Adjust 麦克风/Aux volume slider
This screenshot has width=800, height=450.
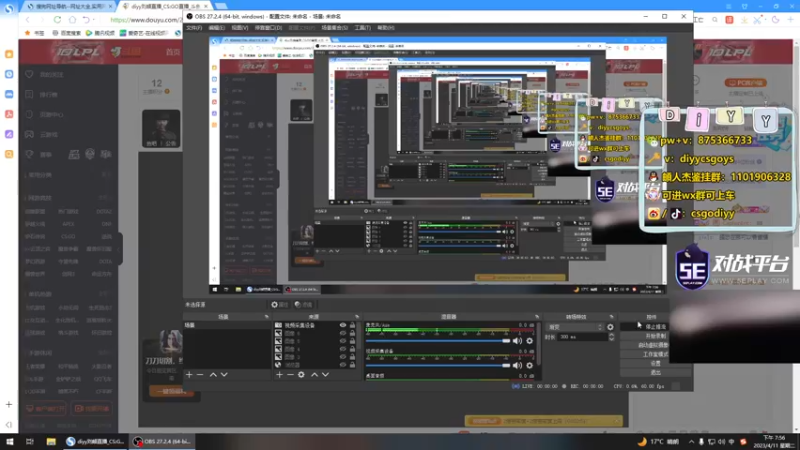438,340
